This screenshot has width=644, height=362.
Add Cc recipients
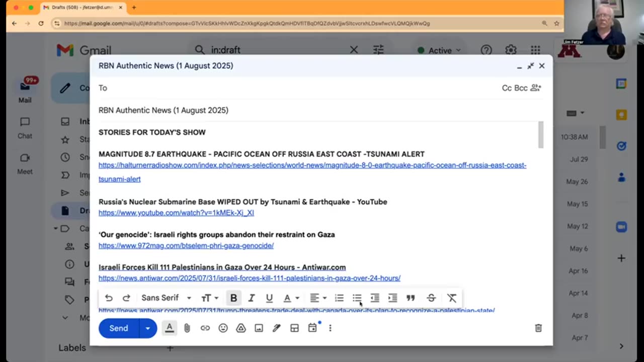pos(507,88)
